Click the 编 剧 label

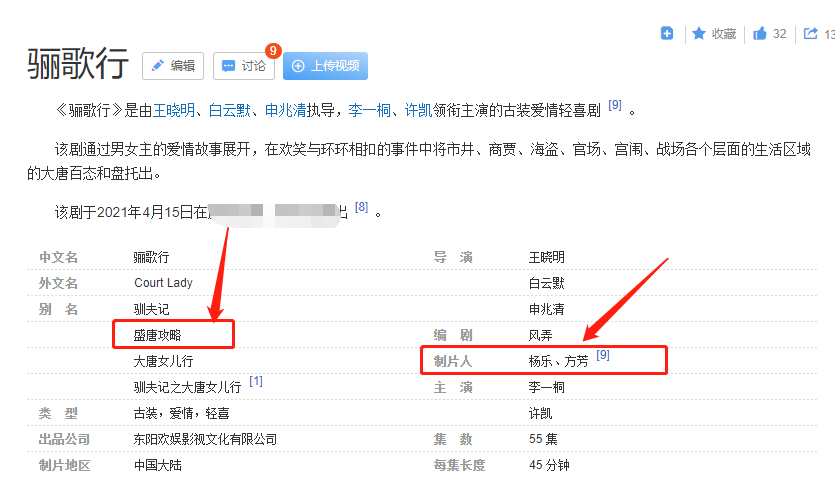pos(453,335)
